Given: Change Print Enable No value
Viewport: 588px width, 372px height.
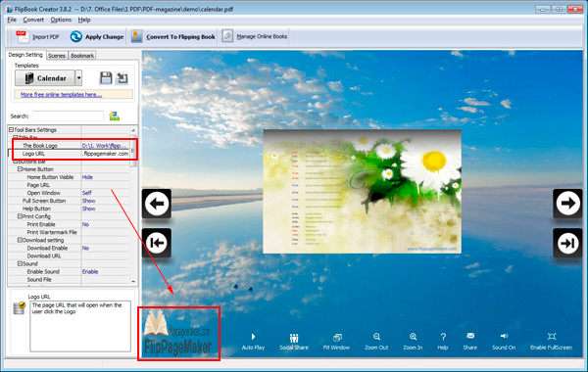Looking at the screenshot, I should (106, 224).
